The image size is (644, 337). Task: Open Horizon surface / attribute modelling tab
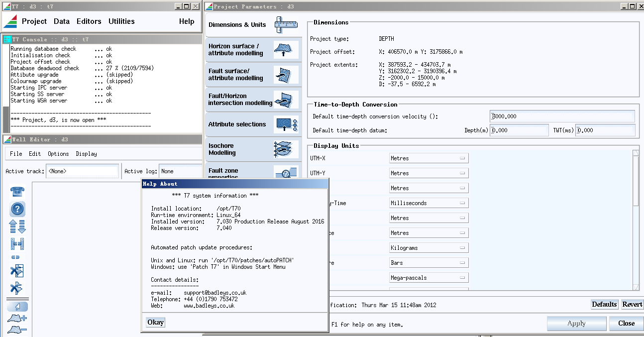pyautogui.click(x=253, y=49)
